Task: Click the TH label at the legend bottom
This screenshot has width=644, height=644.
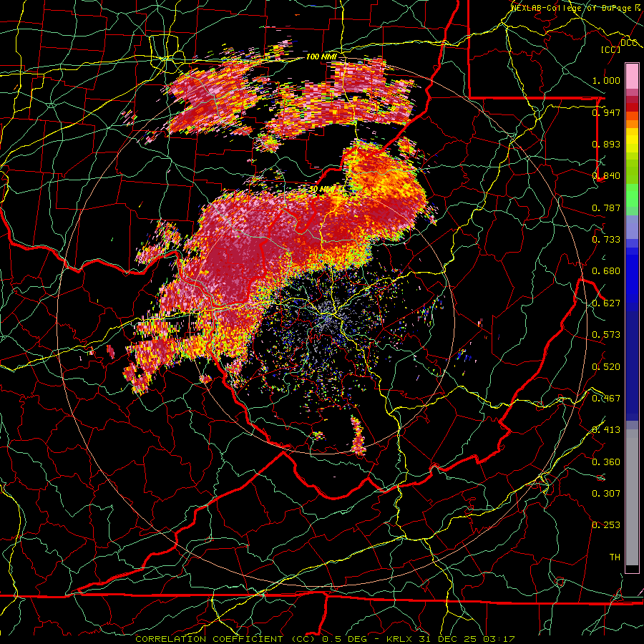Action: 615,557
